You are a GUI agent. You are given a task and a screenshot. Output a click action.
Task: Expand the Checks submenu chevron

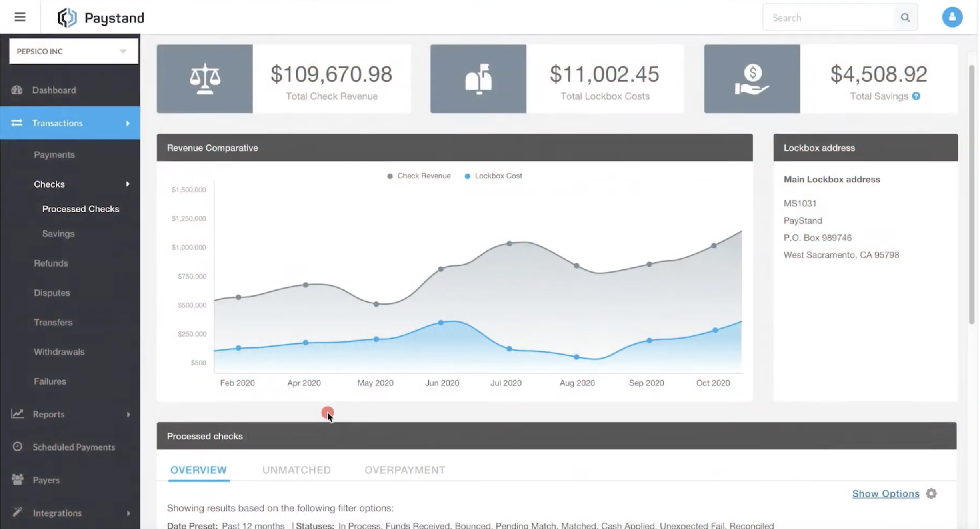coord(128,184)
